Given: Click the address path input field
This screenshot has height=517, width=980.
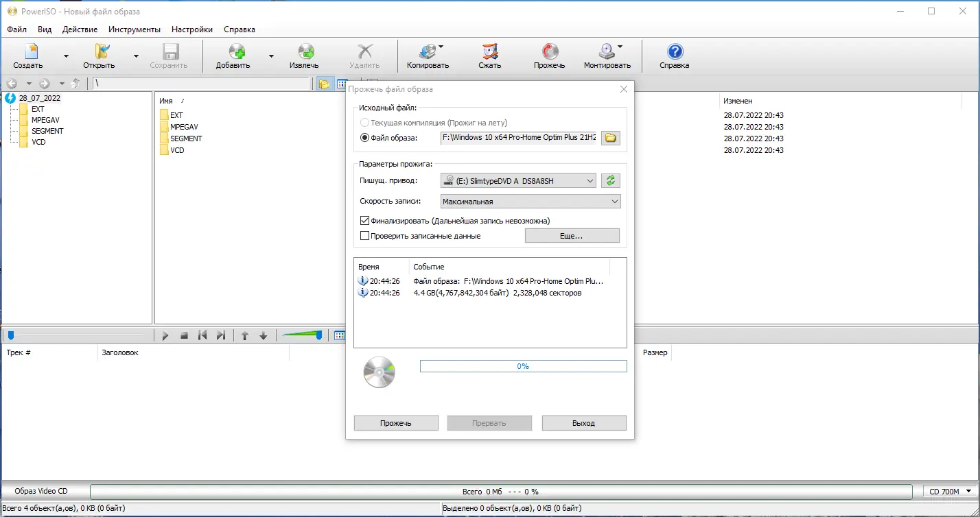Looking at the screenshot, I should pos(202,84).
